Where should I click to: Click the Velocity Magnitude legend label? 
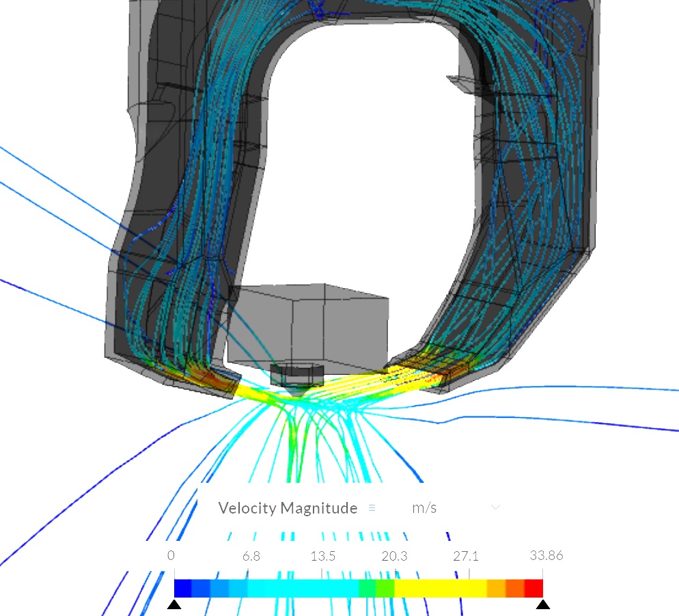(x=287, y=508)
